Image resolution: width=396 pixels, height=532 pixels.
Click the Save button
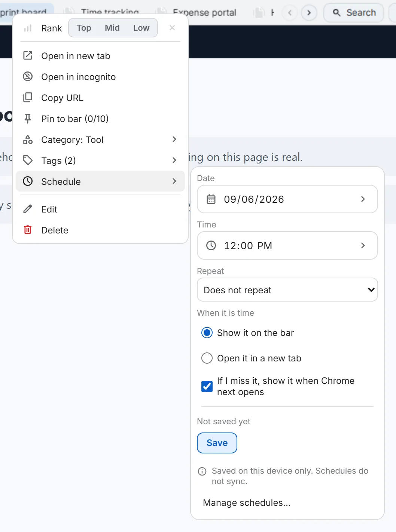coord(217,443)
